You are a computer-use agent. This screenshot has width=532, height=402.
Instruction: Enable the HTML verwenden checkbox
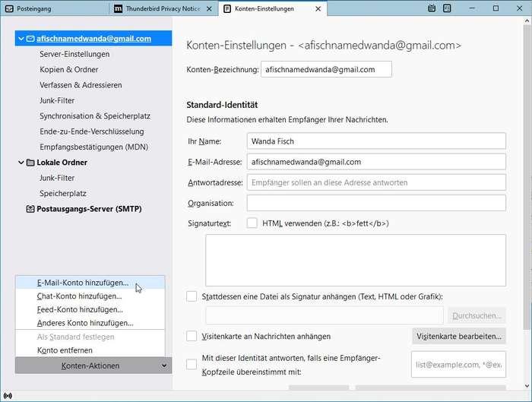[252, 223]
